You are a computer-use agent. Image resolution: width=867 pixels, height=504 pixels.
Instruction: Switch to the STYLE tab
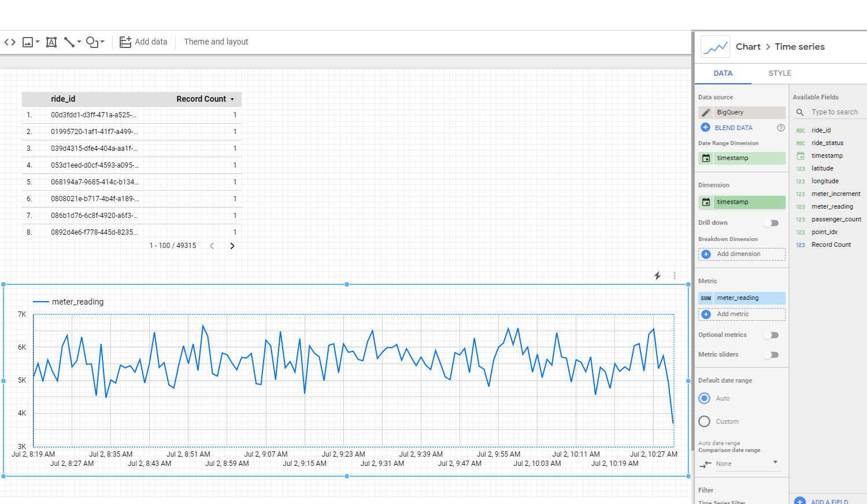click(x=780, y=73)
